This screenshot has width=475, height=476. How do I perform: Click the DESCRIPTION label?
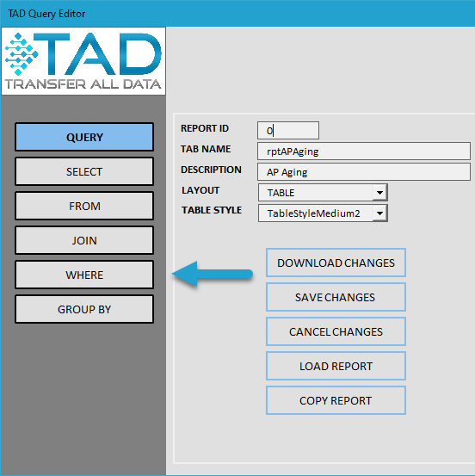(x=211, y=170)
